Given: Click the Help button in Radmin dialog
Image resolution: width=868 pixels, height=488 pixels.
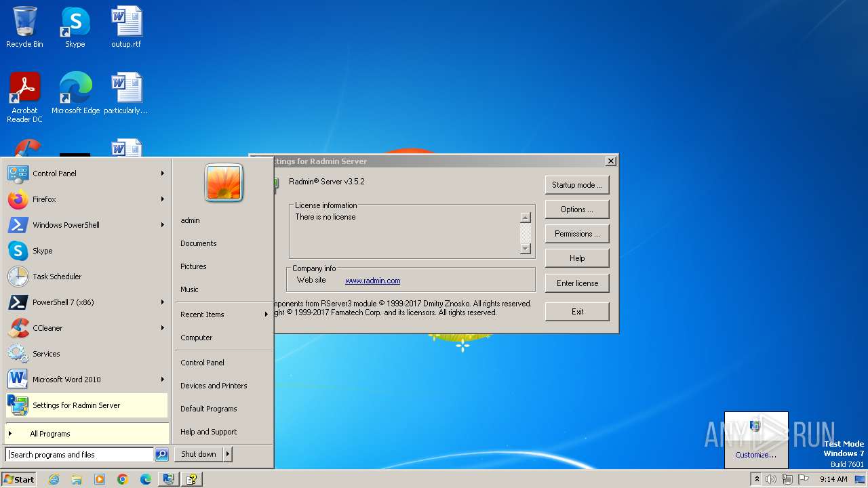Looking at the screenshot, I should pyautogui.click(x=577, y=258).
